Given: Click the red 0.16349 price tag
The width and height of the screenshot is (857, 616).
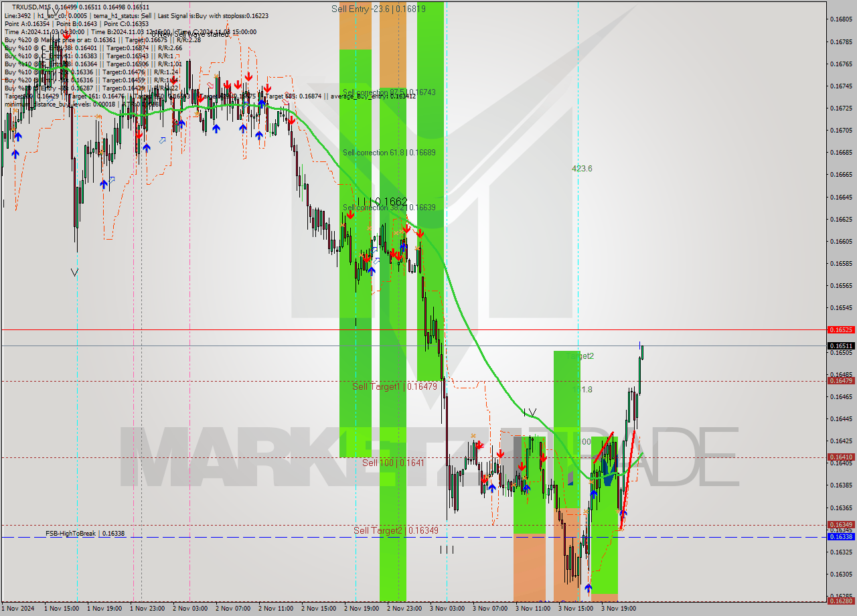Looking at the screenshot, I should [842, 524].
